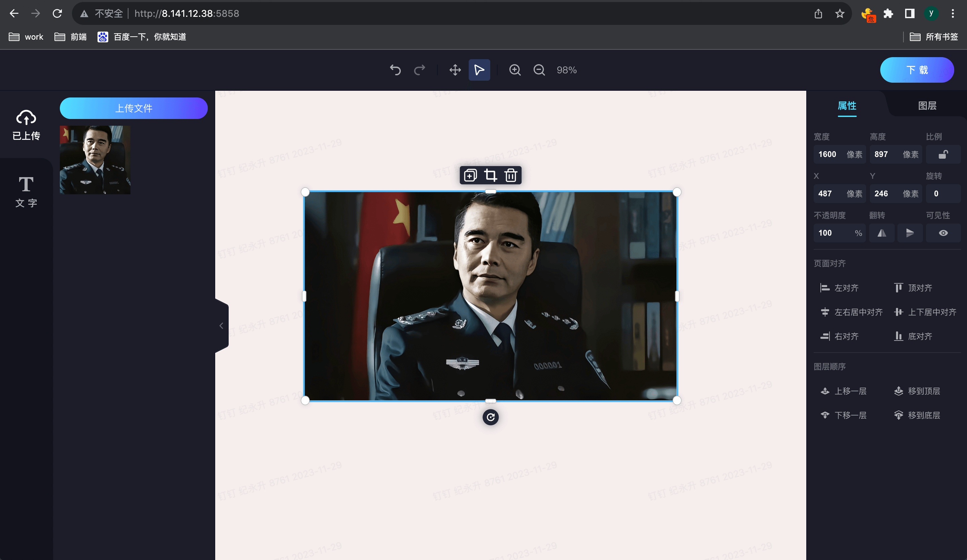Click the share page icon

(818, 13)
